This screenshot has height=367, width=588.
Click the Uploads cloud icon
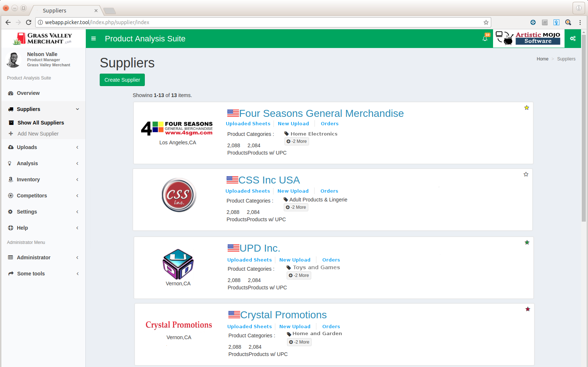coord(11,147)
